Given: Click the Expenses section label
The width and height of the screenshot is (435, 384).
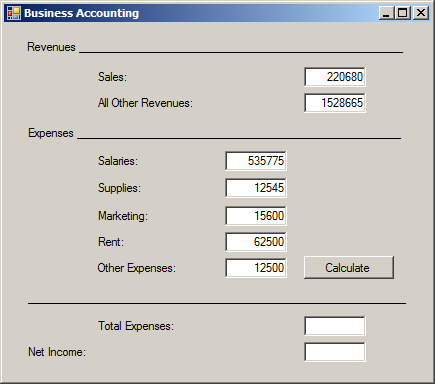Looking at the screenshot, I should [x=51, y=133].
